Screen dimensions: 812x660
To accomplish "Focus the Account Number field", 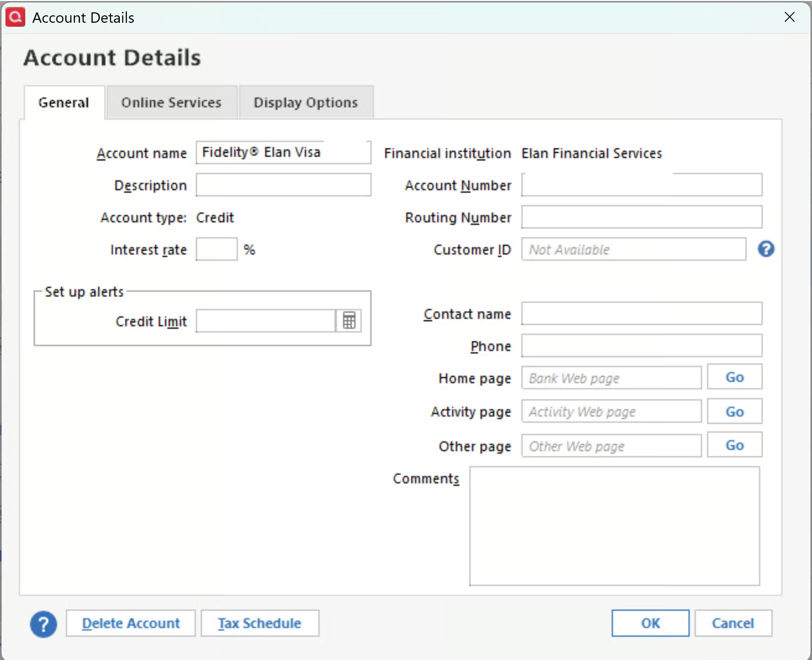I will [642, 185].
